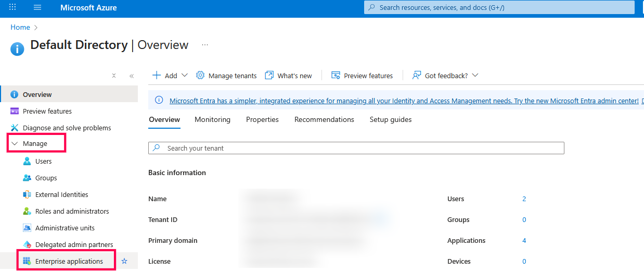The image size is (644, 271).
Task: Open Users in the Manage section
Action: coord(44,161)
